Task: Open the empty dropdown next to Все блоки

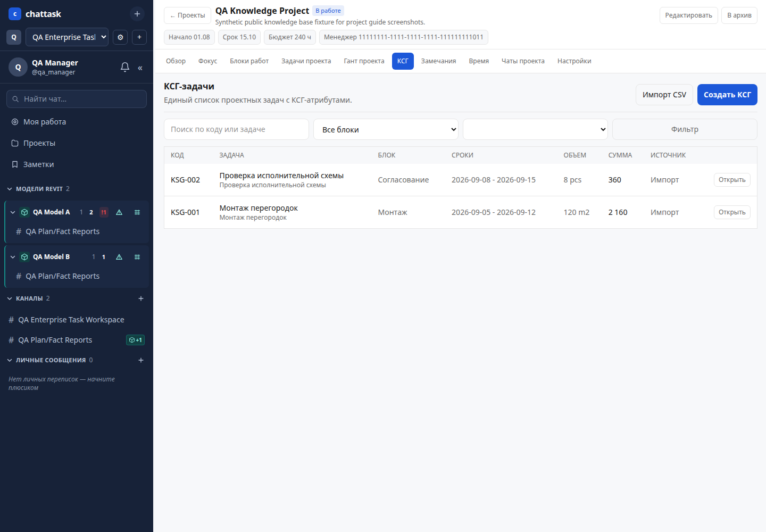Action: (x=535, y=129)
